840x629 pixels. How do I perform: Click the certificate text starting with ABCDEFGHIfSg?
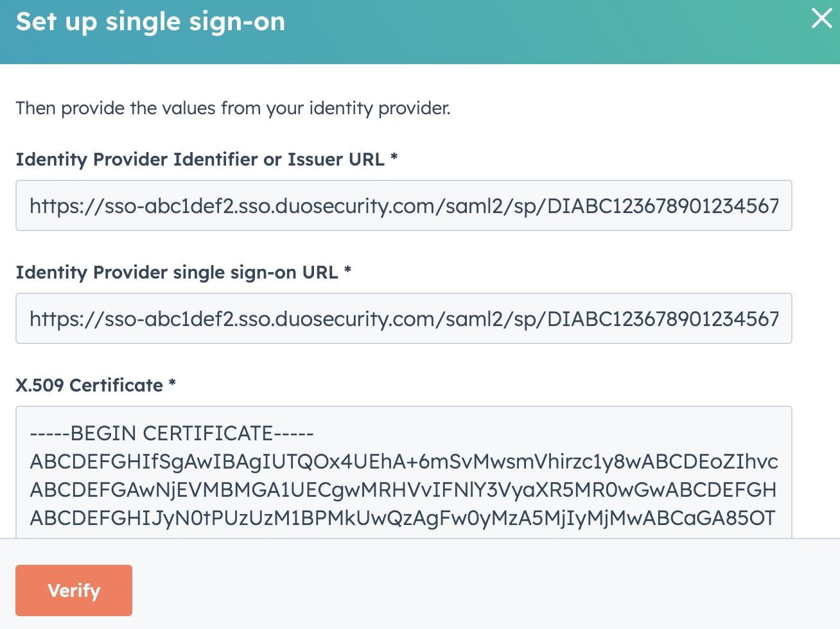point(403,461)
